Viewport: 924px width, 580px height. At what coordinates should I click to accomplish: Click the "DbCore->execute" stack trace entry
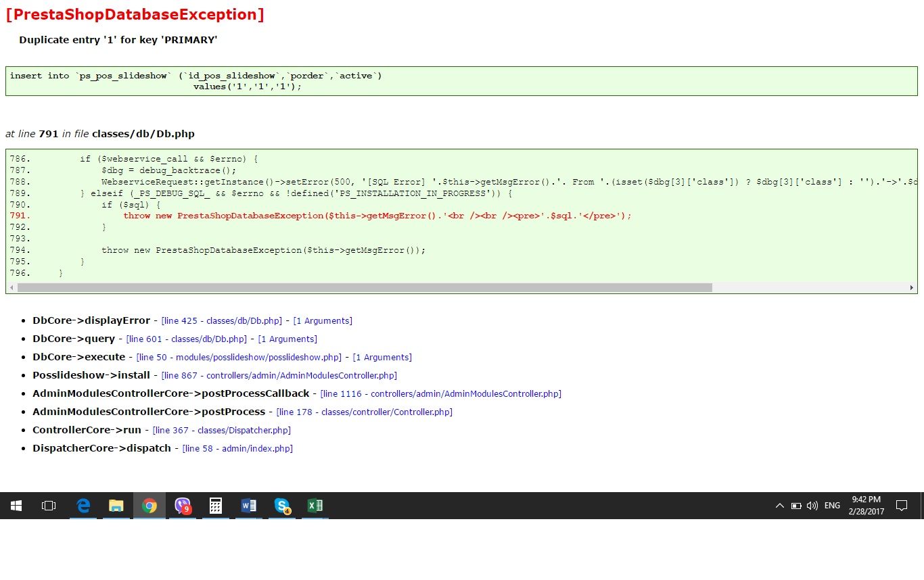tap(79, 357)
